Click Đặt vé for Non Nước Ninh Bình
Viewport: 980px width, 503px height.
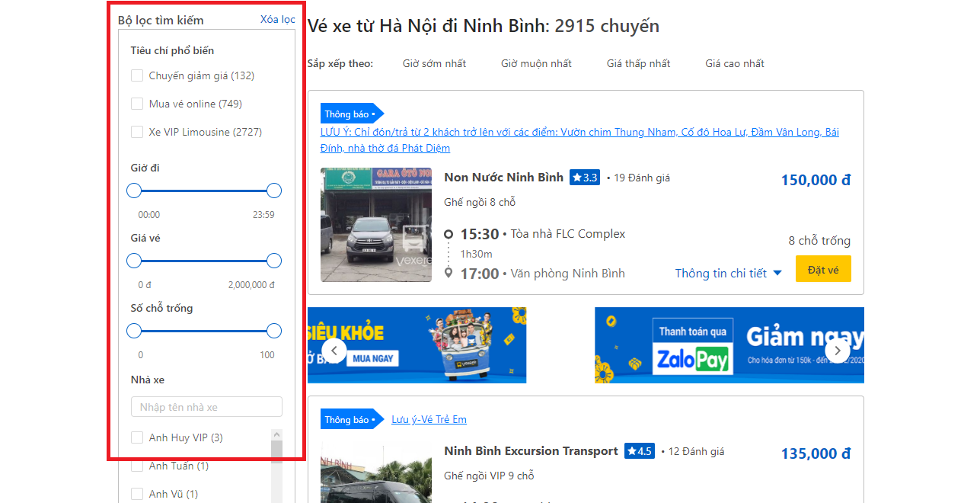point(823,269)
